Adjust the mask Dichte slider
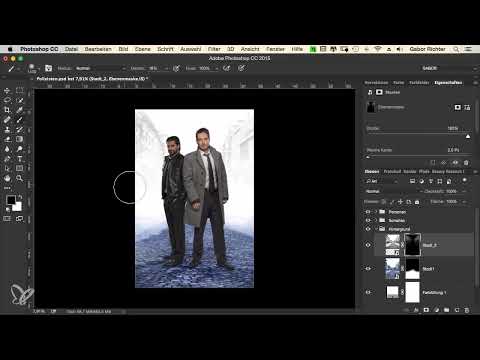The image size is (480, 360). click(468, 136)
